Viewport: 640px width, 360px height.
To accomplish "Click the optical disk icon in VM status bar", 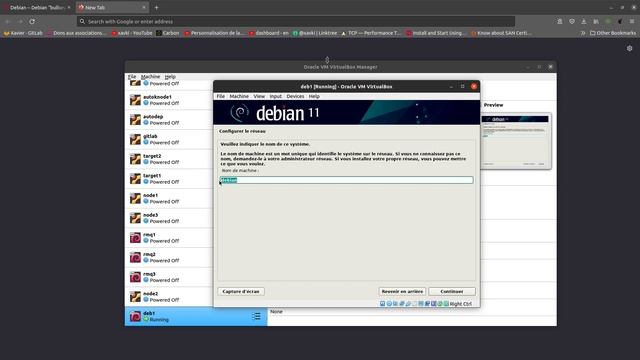I will [x=389, y=304].
